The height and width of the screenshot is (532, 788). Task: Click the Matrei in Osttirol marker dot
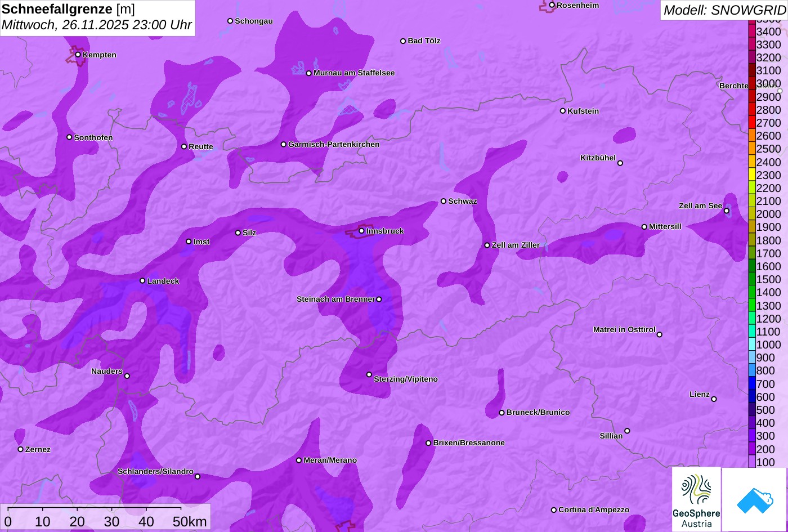point(660,334)
